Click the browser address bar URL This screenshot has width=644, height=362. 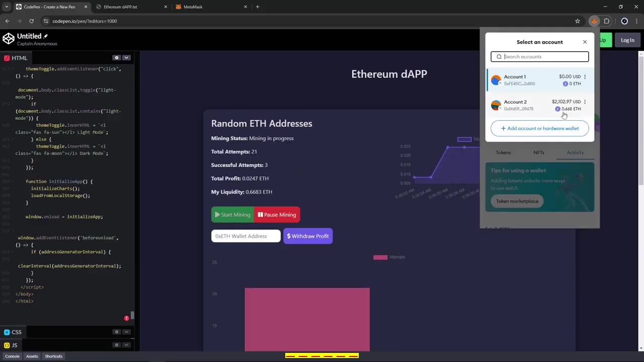coord(85,21)
